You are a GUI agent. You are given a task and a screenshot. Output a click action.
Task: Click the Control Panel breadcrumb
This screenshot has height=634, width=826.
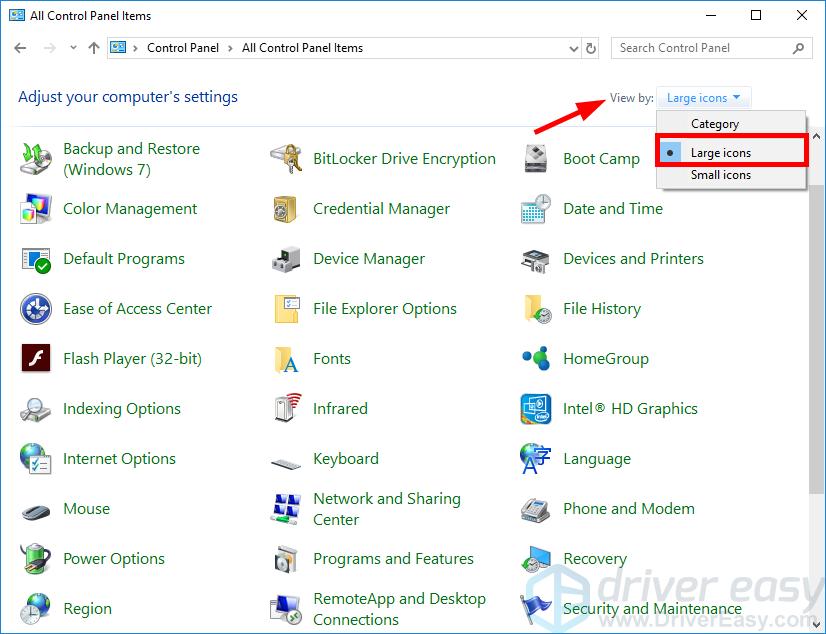pos(183,48)
